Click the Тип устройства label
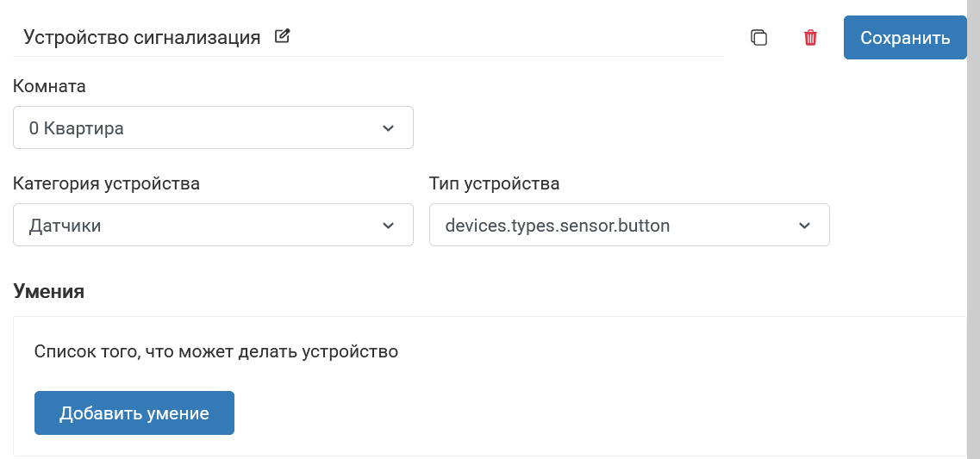 click(495, 183)
